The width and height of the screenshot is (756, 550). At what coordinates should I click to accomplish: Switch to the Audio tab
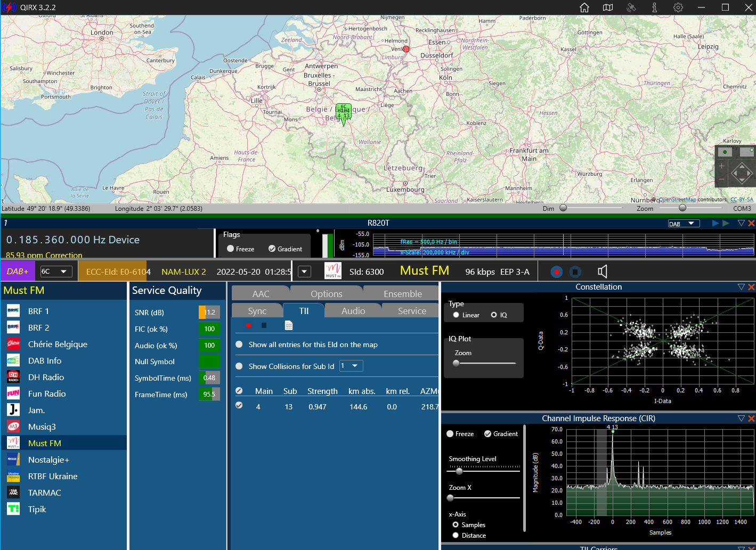click(353, 311)
